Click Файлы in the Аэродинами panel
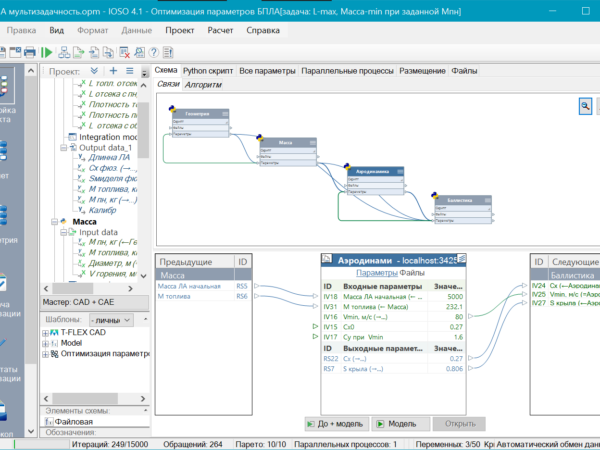 (x=412, y=273)
